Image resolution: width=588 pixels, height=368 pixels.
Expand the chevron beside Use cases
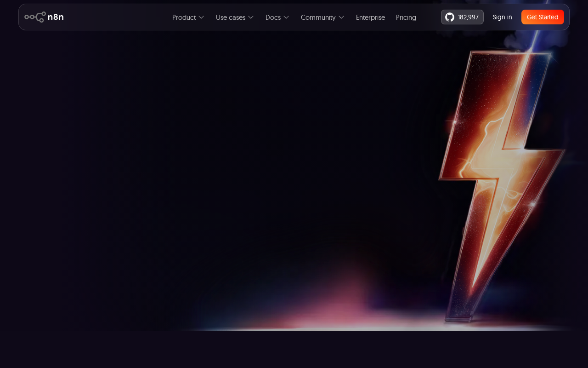click(251, 17)
